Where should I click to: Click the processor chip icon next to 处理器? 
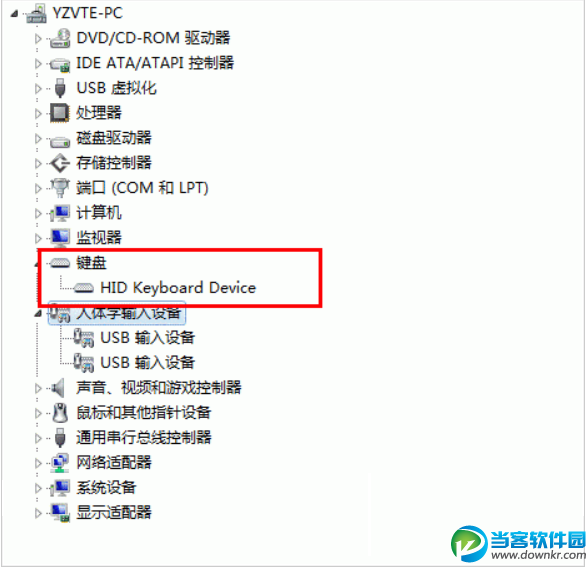(60, 113)
